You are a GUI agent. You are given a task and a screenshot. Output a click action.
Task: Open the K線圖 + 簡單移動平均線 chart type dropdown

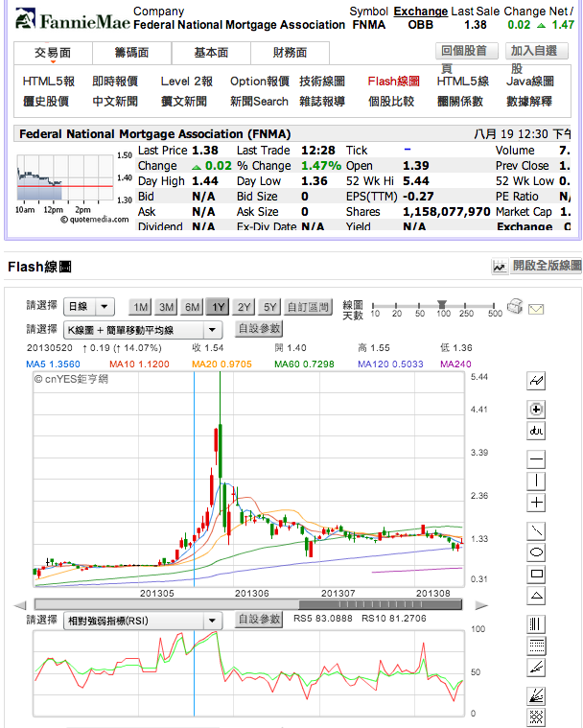click(143, 330)
